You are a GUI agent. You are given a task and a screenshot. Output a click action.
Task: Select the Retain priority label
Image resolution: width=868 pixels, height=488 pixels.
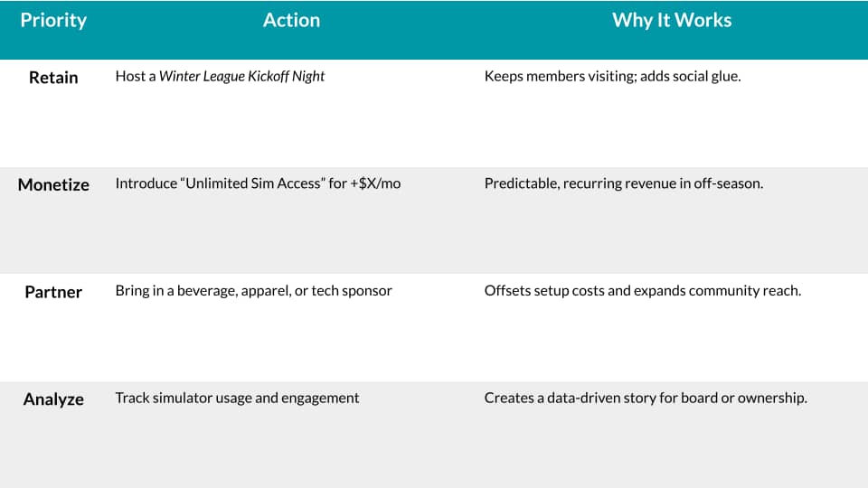(53, 78)
